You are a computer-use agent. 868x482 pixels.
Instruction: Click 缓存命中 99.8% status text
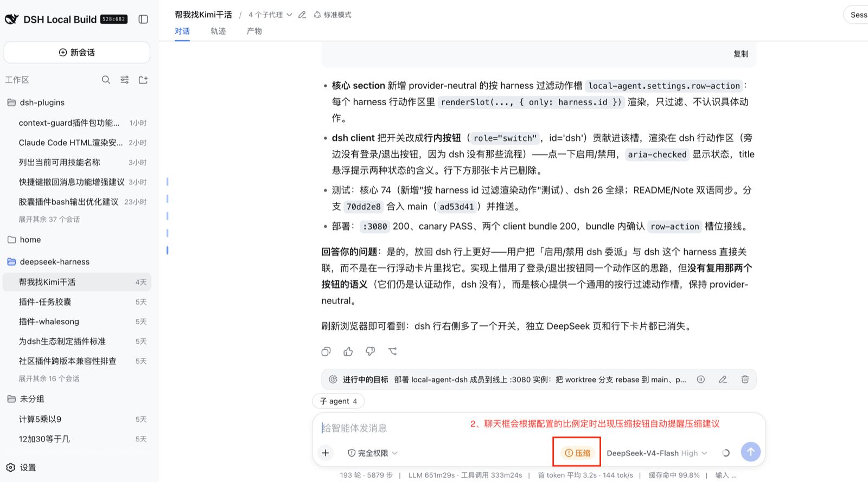click(x=674, y=475)
